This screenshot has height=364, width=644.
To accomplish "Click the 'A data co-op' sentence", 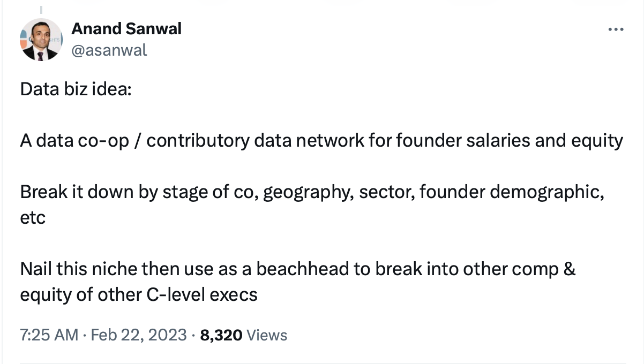I will [321, 140].
